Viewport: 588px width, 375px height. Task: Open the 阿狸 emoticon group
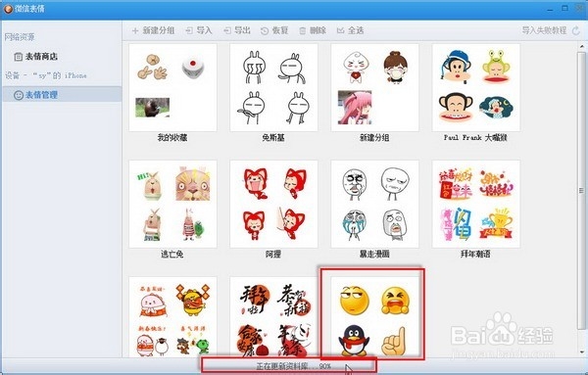[x=273, y=205]
